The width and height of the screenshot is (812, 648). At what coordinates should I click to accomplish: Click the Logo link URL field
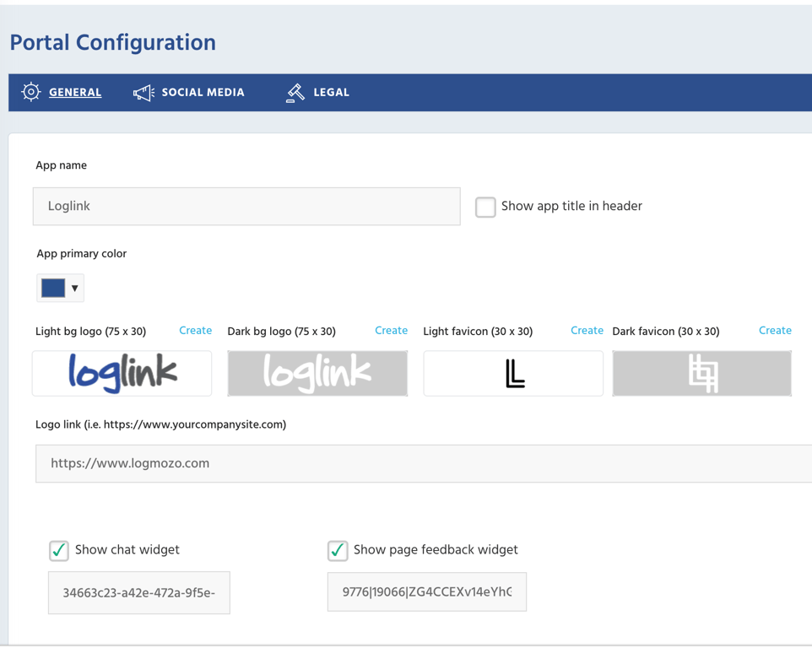422,463
